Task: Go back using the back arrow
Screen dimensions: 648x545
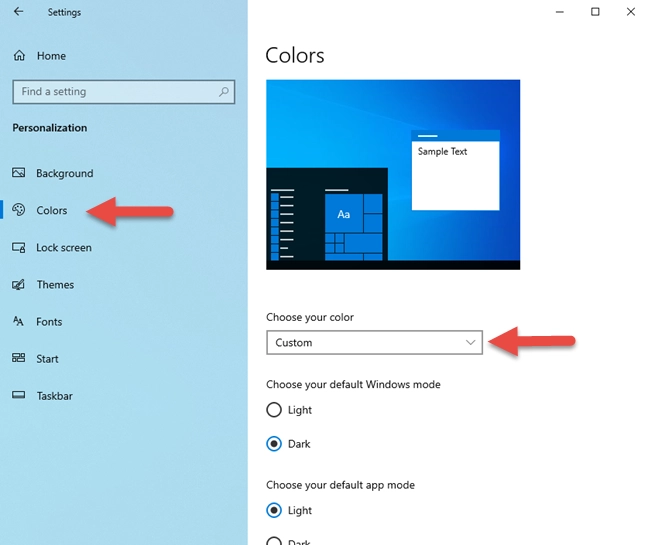Action: (x=18, y=12)
